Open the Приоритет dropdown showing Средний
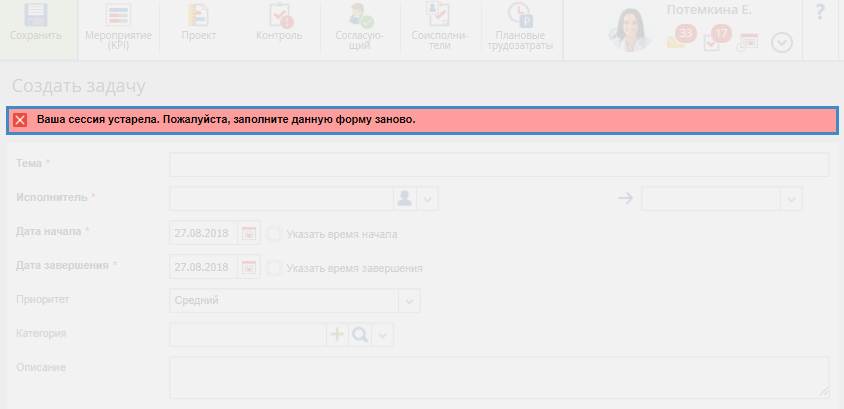The image size is (844, 409). click(x=294, y=300)
